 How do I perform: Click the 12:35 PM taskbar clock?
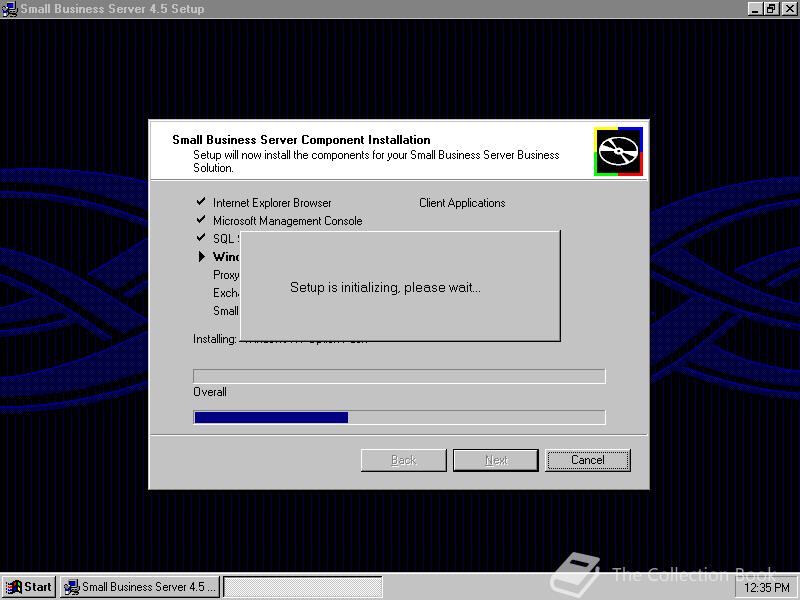(767, 588)
